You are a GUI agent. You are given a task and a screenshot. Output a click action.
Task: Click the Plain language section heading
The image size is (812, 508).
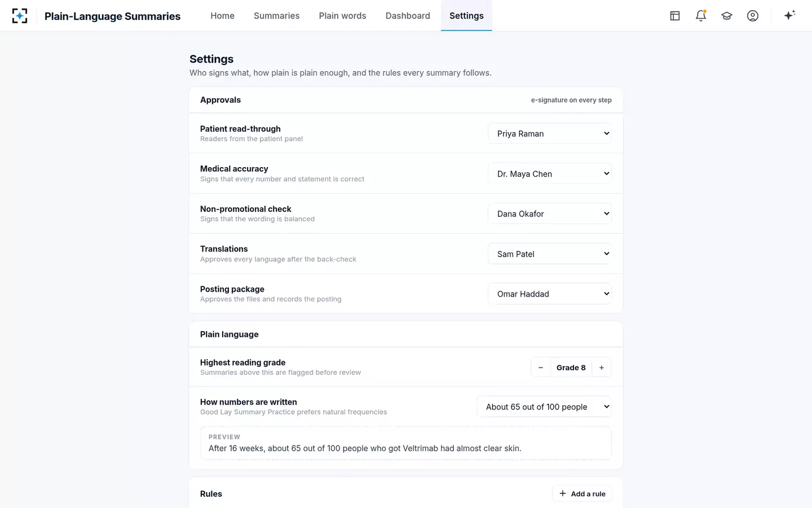[x=230, y=334]
